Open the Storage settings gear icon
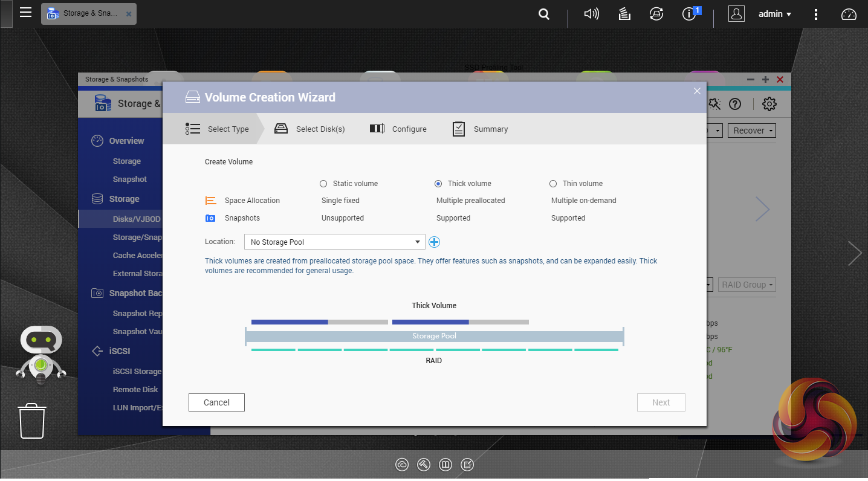The height and width of the screenshot is (481, 868). 769,104
